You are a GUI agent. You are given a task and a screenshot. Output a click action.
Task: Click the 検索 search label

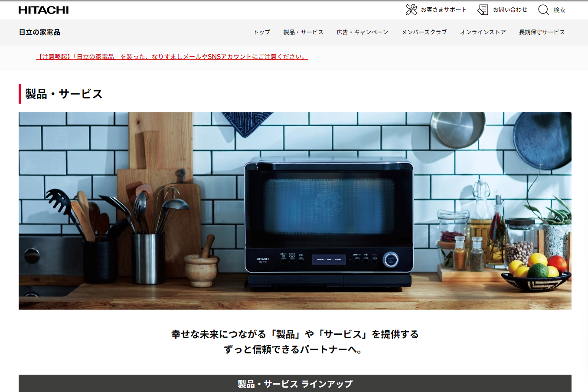(x=559, y=10)
